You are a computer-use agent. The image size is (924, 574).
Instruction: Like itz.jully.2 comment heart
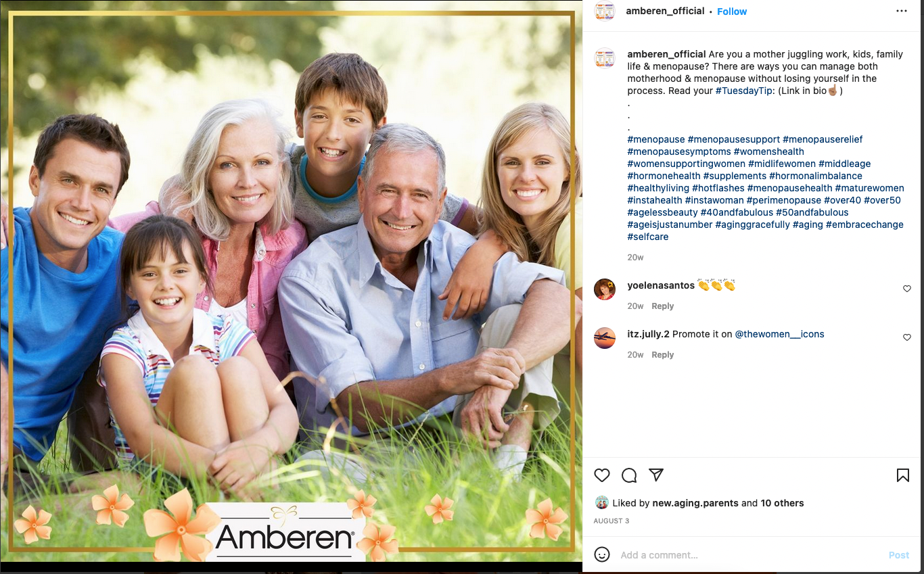907,337
